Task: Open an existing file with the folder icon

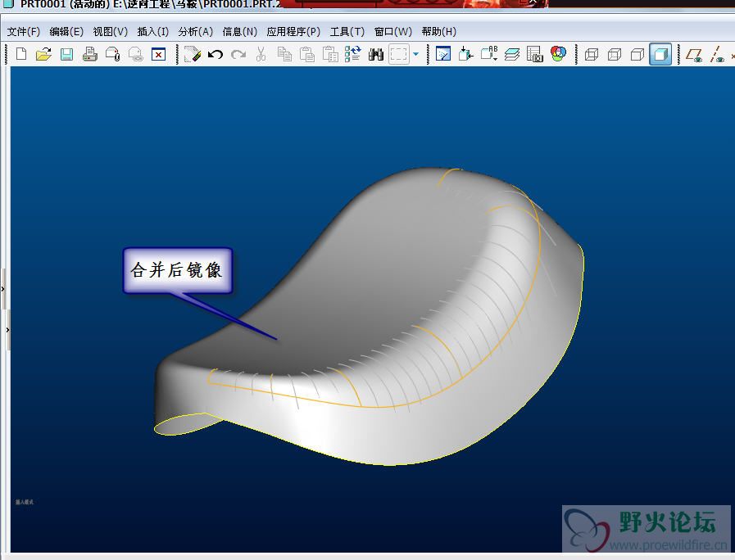Action: [x=43, y=54]
